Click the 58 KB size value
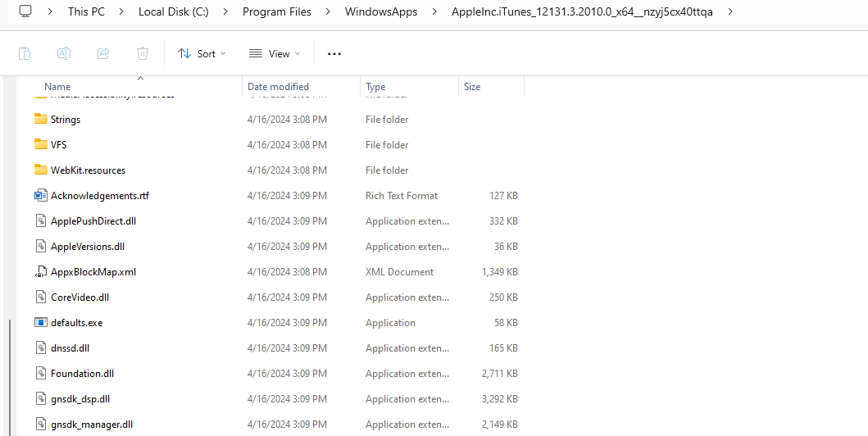Viewport: 868px width, 436px height. point(506,323)
